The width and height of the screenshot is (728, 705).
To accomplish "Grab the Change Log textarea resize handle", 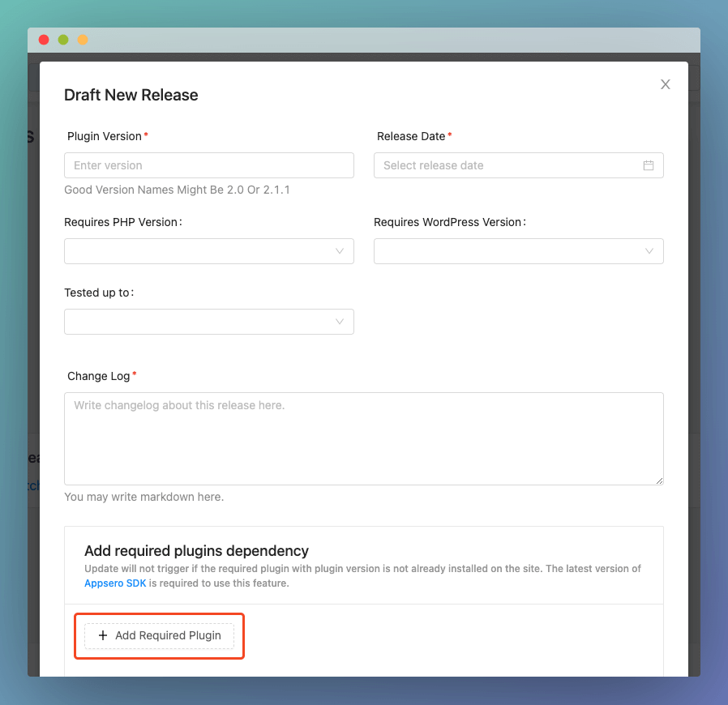I will (659, 481).
